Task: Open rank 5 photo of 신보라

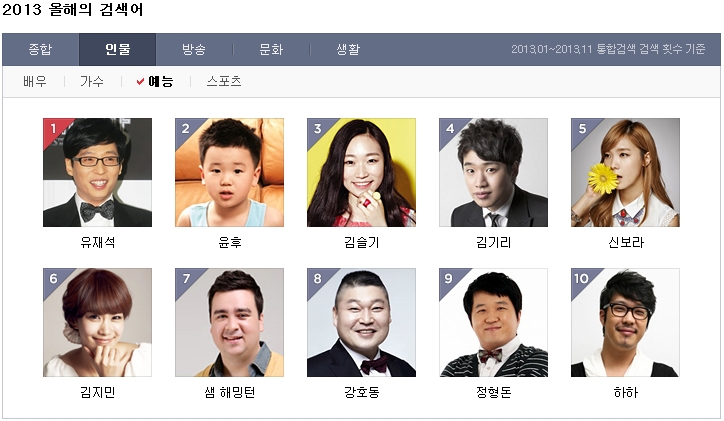Action: [626, 172]
